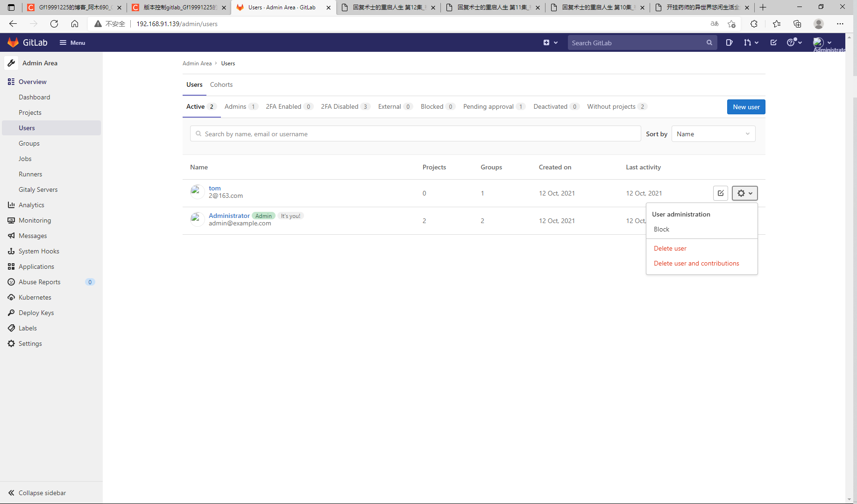Open the To-Do list icon

point(773,42)
